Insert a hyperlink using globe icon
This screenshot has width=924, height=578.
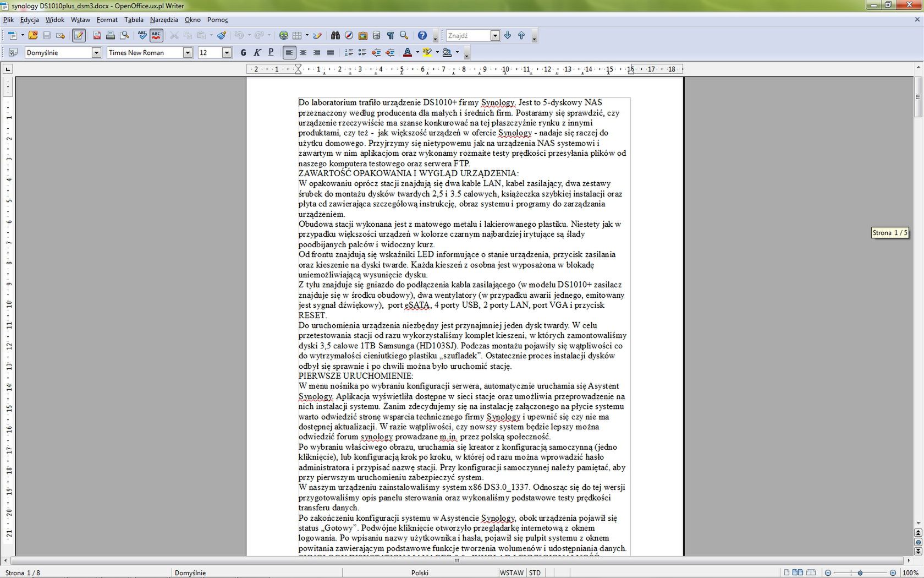click(x=284, y=35)
